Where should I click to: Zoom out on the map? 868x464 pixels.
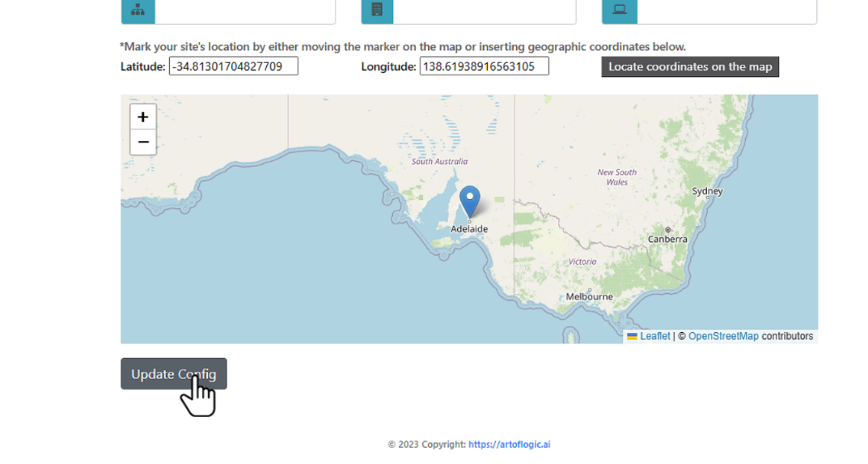143,143
